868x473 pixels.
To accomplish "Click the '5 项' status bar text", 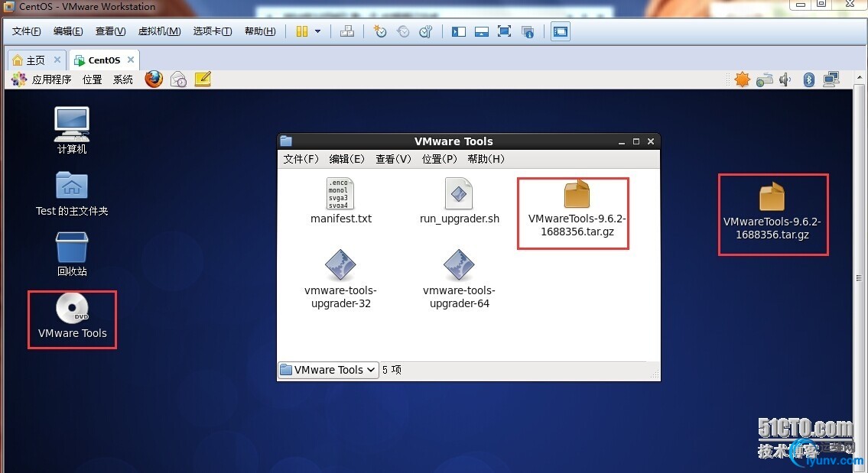I will (392, 370).
